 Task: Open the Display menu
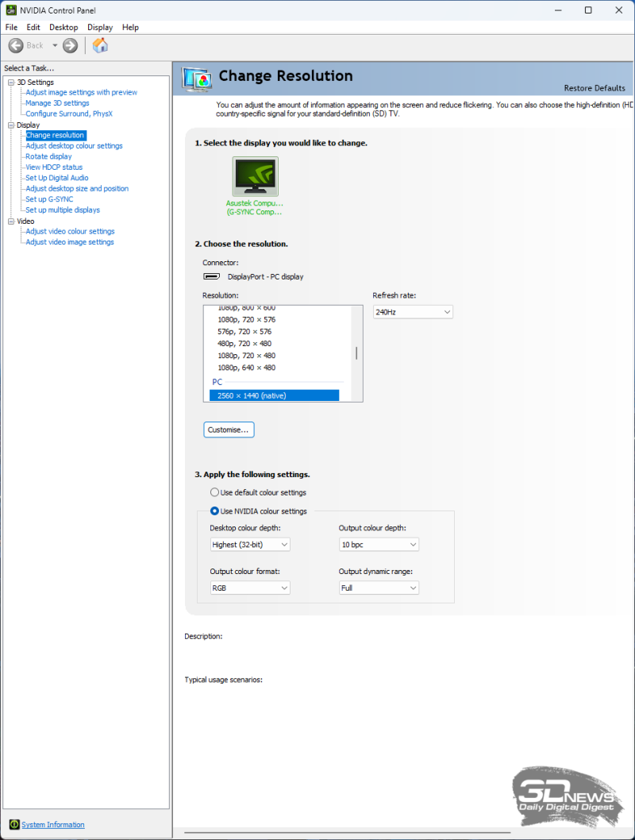click(100, 27)
